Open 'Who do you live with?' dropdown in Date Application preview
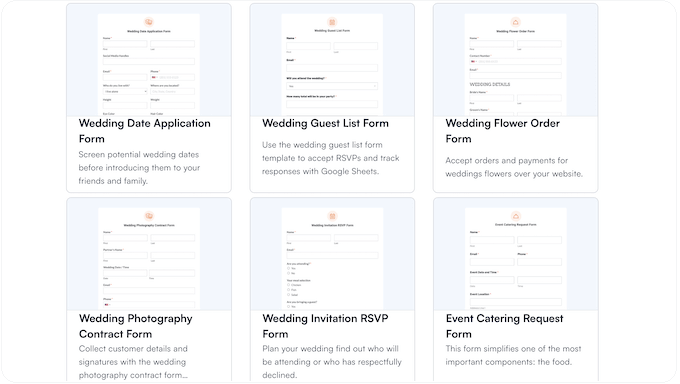 (125, 92)
